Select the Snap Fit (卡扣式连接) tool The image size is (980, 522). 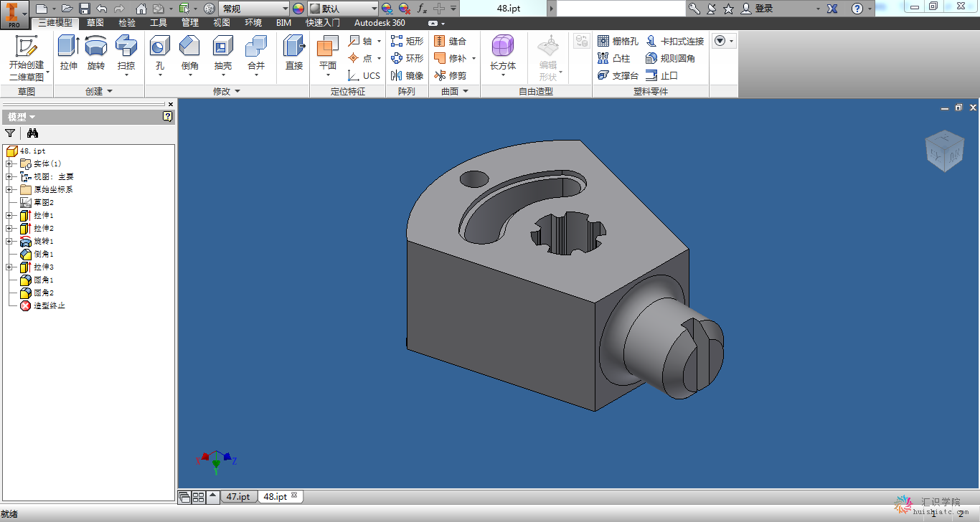coord(675,41)
